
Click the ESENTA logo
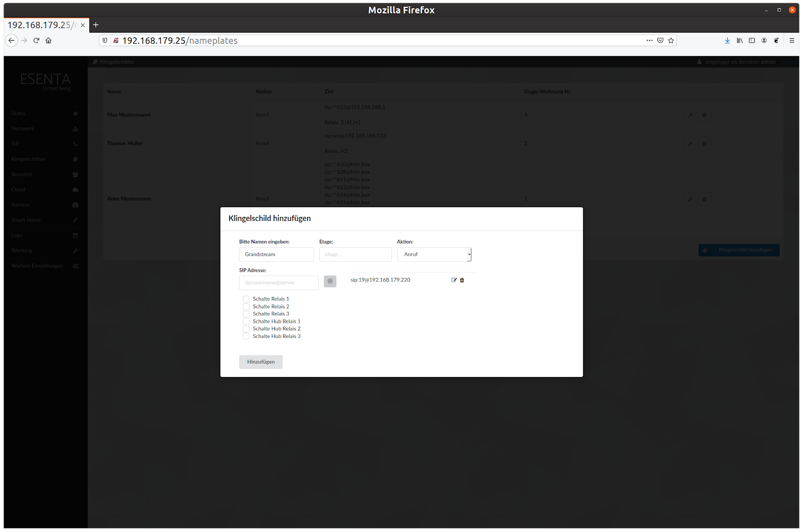[46, 81]
